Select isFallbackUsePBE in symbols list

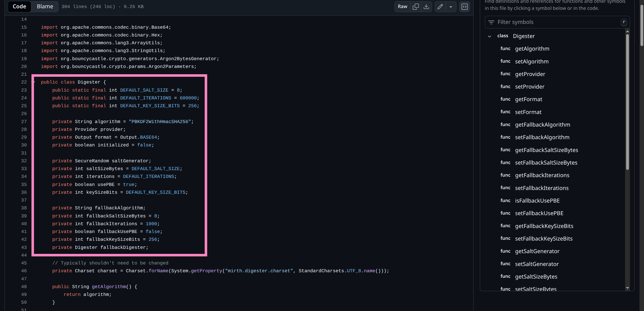537,201
